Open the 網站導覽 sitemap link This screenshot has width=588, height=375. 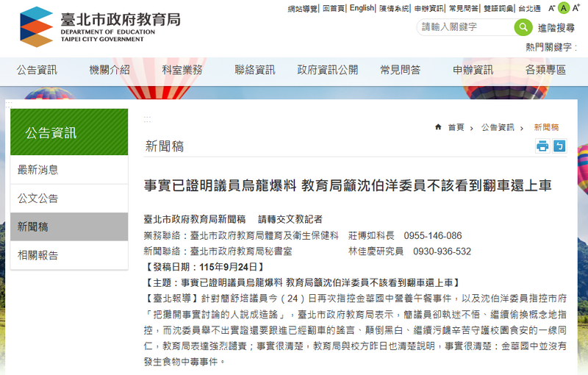pos(302,8)
